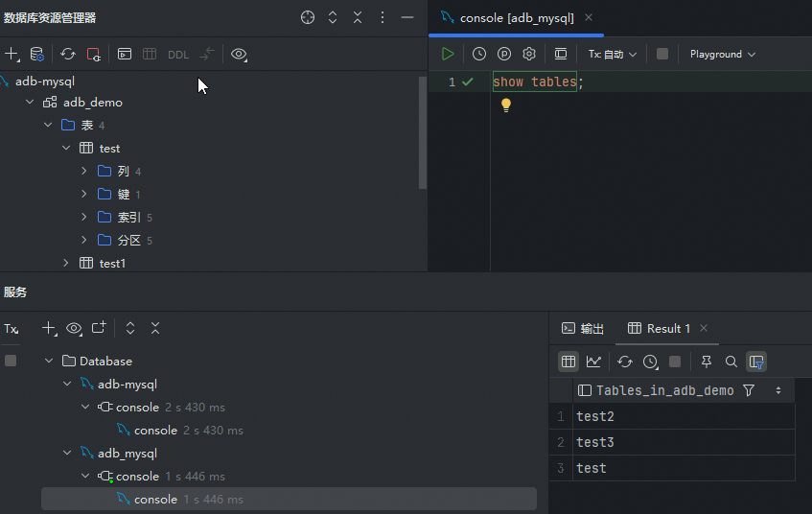Select the test1 table
Viewport: 812px width, 514px height.
click(x=112, y=263)
